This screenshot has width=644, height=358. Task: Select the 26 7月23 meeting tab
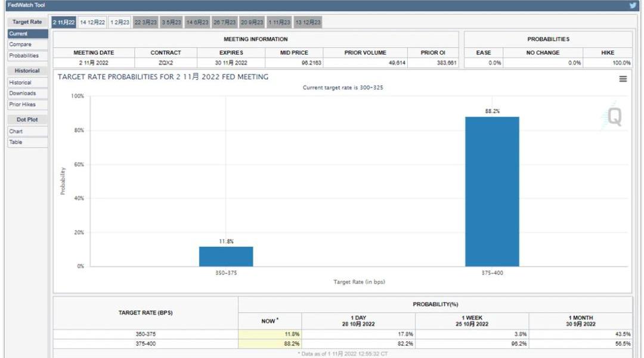click(225, 22)
